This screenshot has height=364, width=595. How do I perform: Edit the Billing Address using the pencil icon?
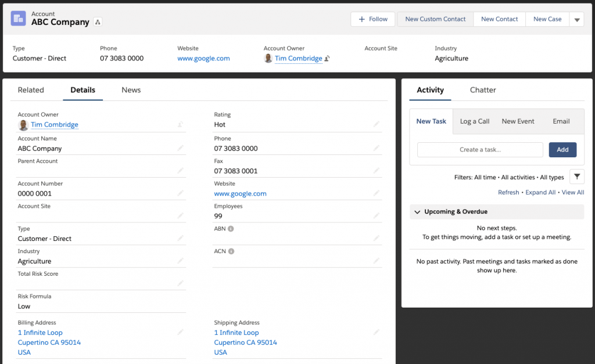pyautogui.click(x=180, y=331)
